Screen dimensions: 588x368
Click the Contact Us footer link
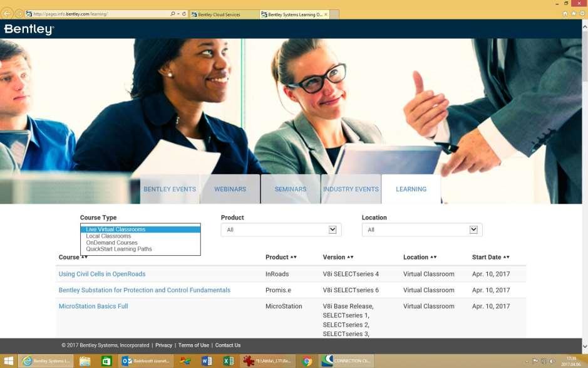pos(228,345)
